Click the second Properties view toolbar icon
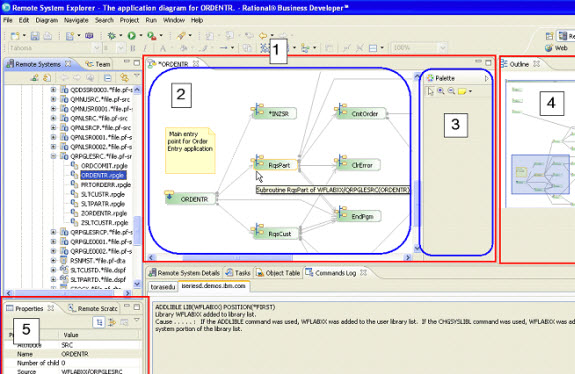The image size is (575, 374). coord(112,322)
